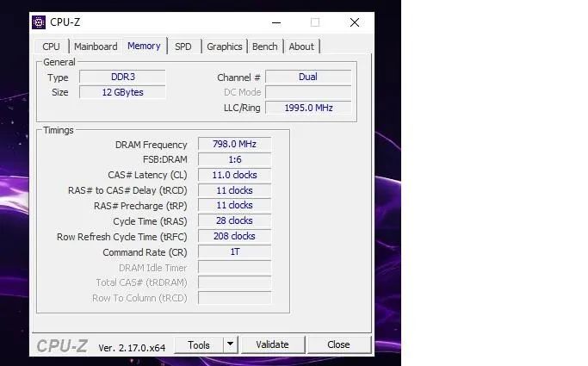Click the Size field showing 12 GBytes
This screenshot has width=588, height=366.
(122, 92)
